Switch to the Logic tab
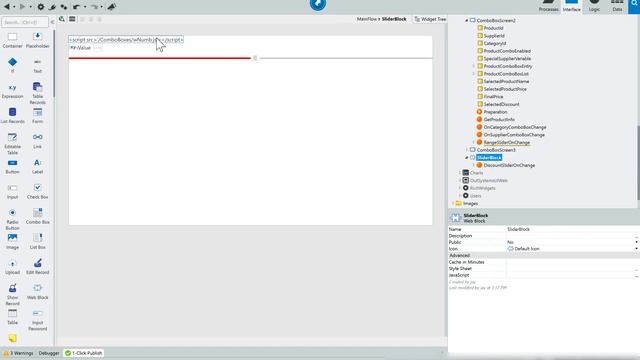 tap(594, 6)
